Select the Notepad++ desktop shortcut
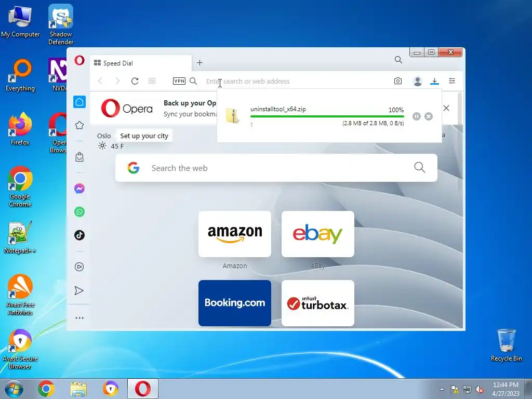 pos(20,237)
